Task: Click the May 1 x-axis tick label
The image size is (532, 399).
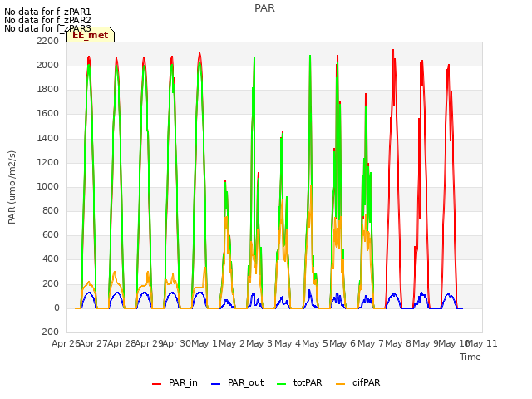Action: pyautogui.click(x=204, y=343)
